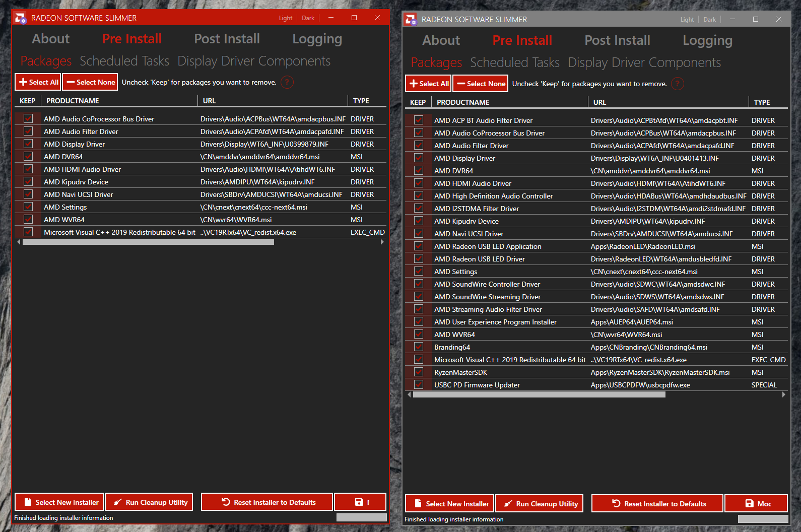Sort by KEEP column in red-titled window
Screen dimensions: 801x532
(x=28, y=101)
